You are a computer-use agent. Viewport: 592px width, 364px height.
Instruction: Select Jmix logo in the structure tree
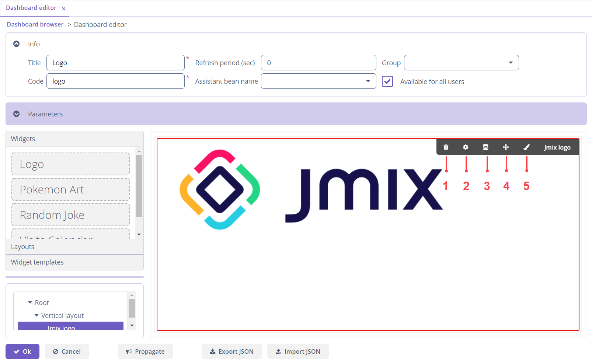pyautogui.click(x=70, y=326)
